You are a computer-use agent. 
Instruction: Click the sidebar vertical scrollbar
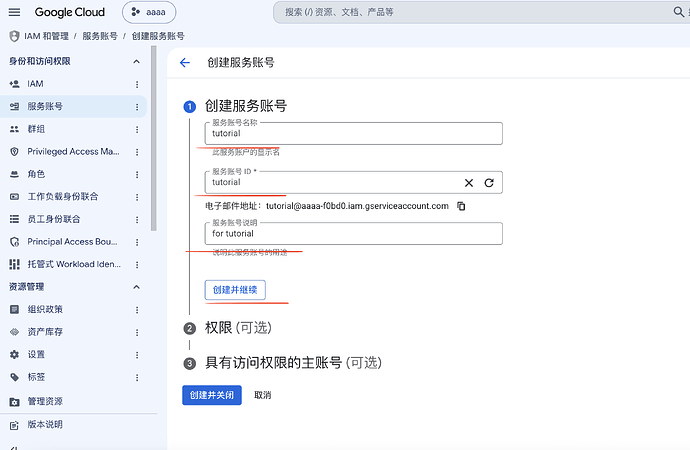[154, 139]
